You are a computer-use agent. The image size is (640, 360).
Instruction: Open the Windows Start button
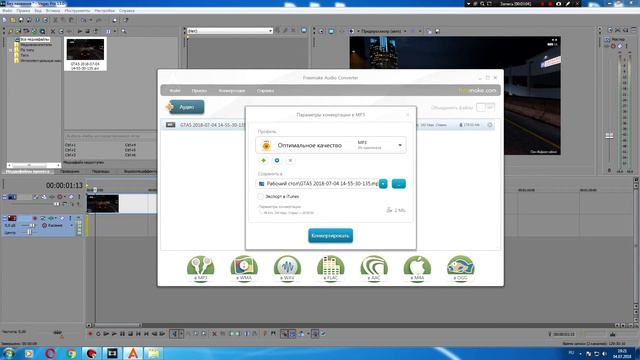(8, 353)
